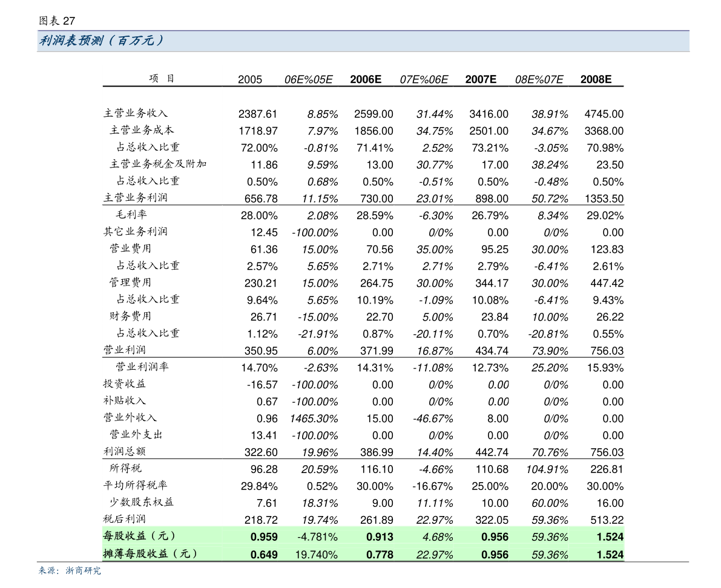Select the 每股收益（元） row label

click(x=140, y=536)
